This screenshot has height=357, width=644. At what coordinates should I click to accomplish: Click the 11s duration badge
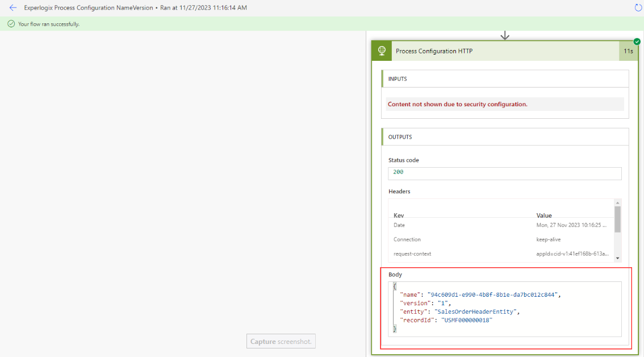click(x=629, y=51)
